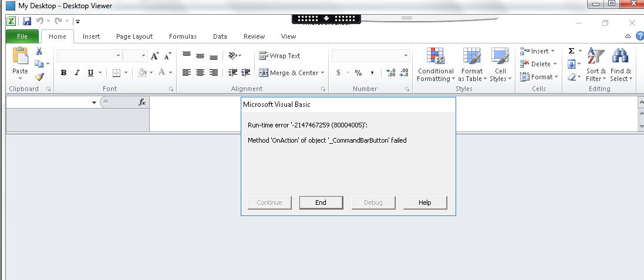Toggle Wrap Text option
The image size is (644, 280).
[x=279, y=56]
